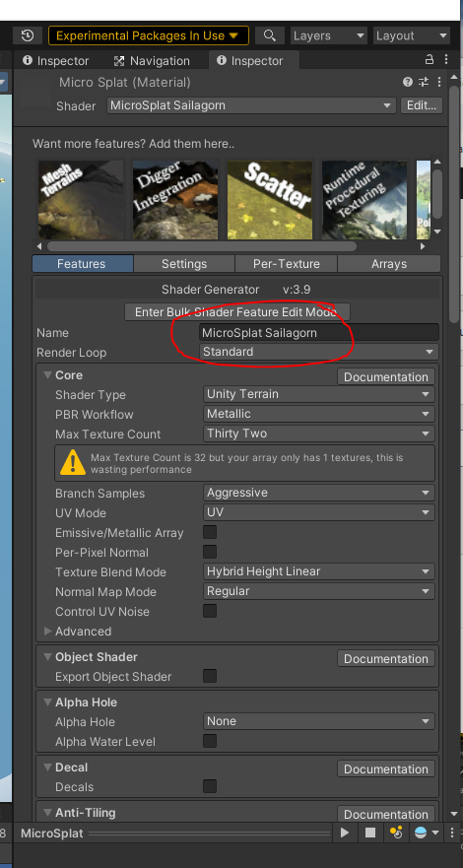The width and height of the screenshot is (463, 868).
Task: Click the yellow warning triangle icon
Action: click(x=73, y=463)
